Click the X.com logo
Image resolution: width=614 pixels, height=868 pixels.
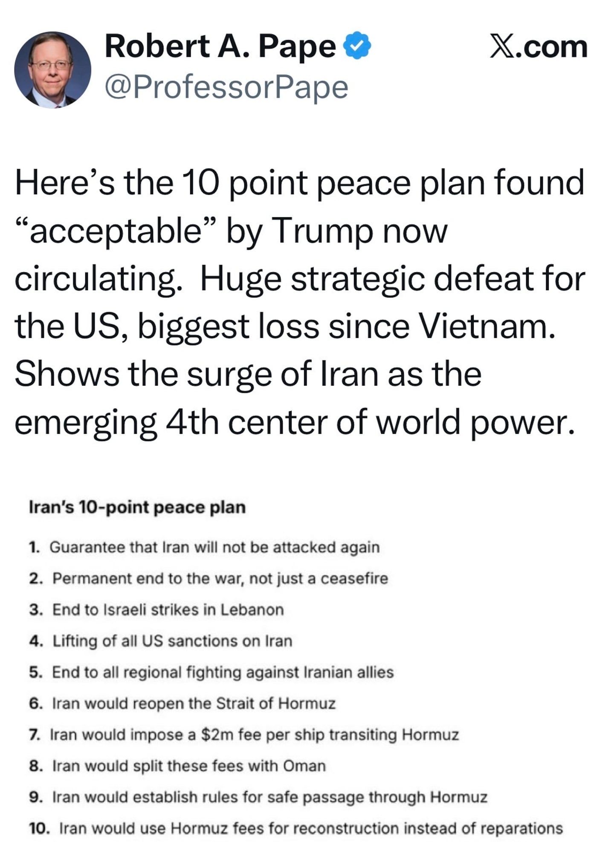(538, 47)
